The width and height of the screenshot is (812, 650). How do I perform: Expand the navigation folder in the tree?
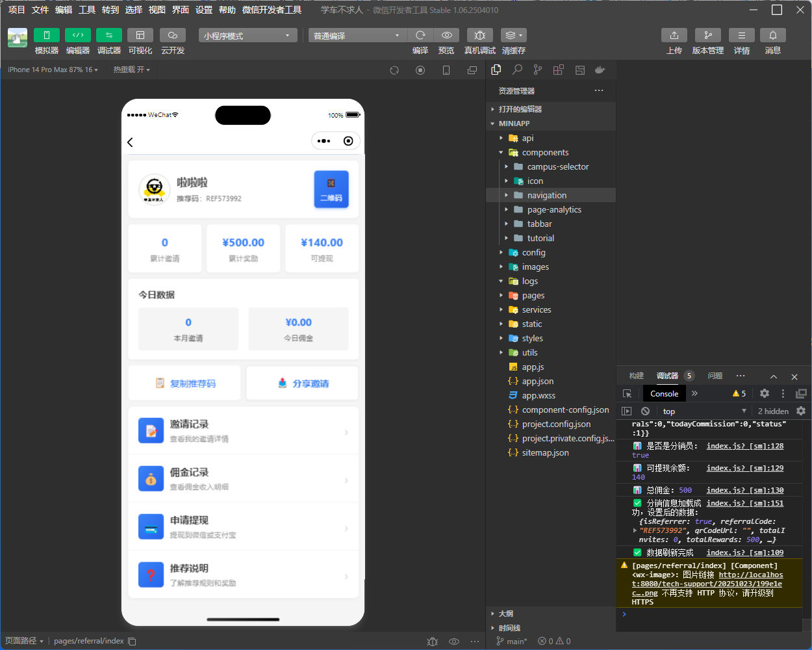pyautogui.click(x=507, y=195)
